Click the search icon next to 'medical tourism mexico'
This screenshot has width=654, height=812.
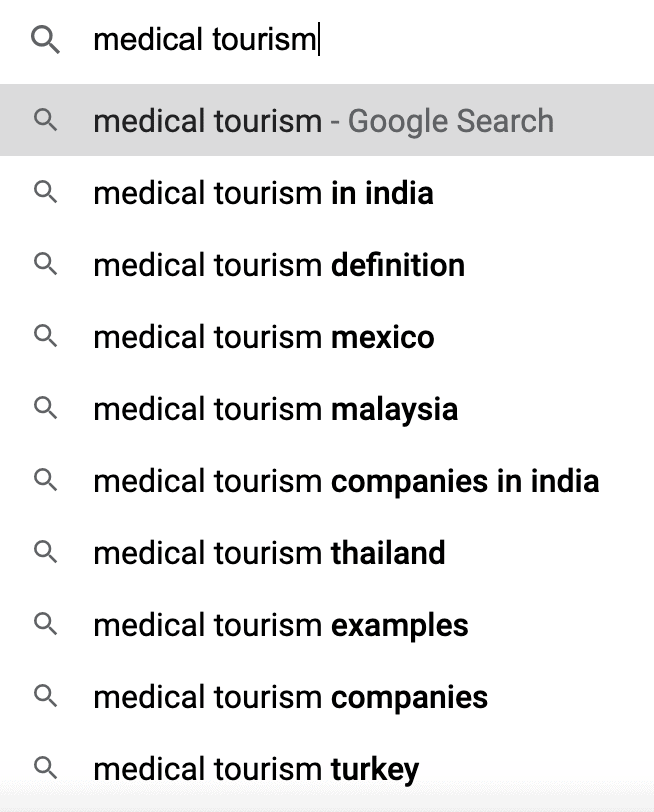point(44,337)
